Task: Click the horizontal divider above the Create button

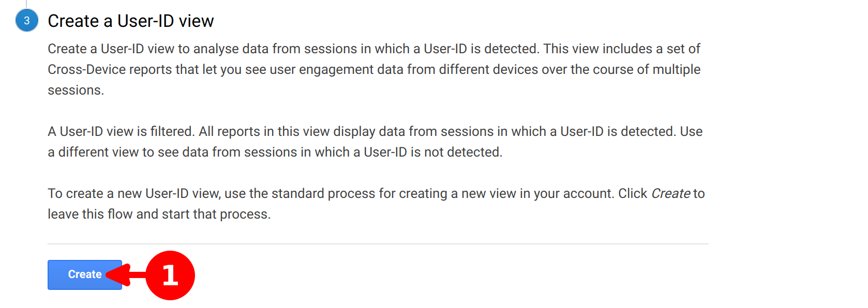Action: [378, 244]
